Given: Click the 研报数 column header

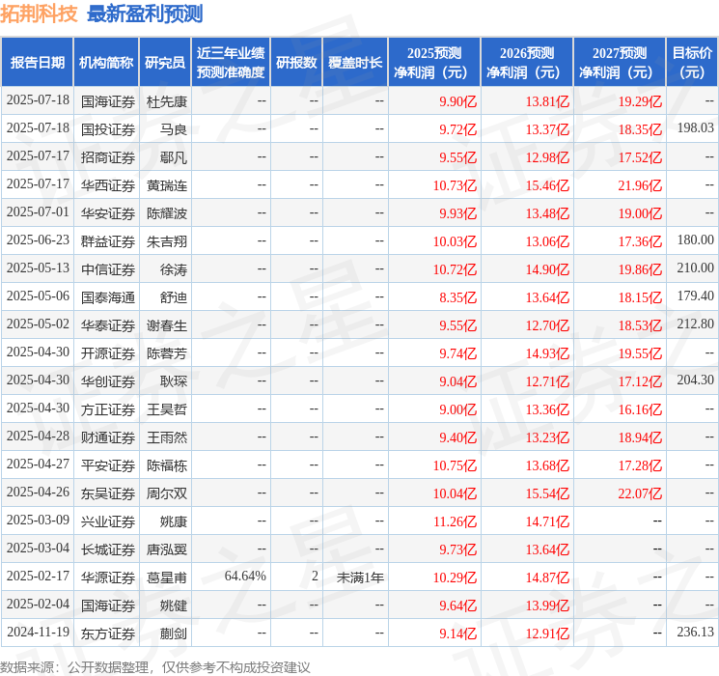Looking at the screenshot, I should click(296, 62).
